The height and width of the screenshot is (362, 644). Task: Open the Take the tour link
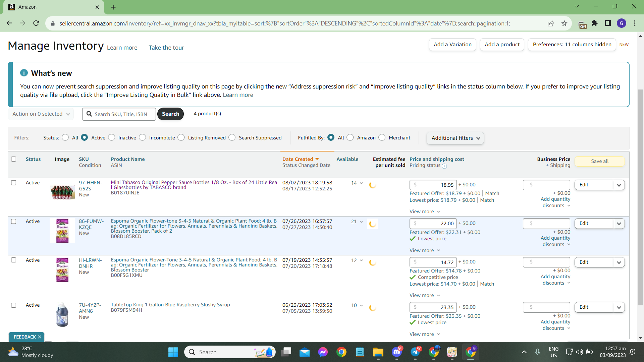pos(166,48)
